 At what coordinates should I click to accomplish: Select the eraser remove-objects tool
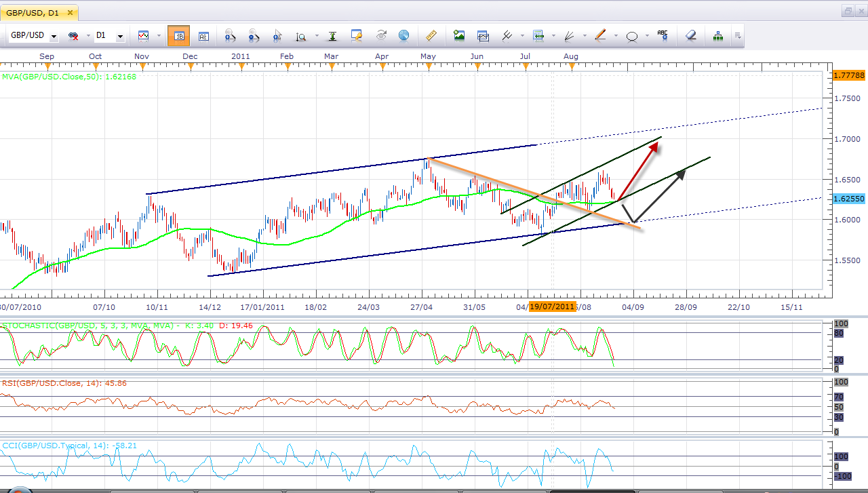click(x=690, y=36)
